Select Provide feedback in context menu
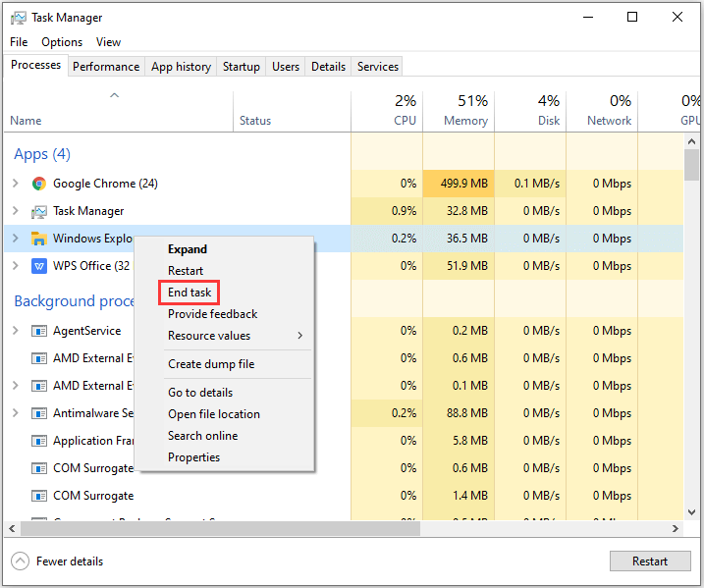 (x=224, y=314)
